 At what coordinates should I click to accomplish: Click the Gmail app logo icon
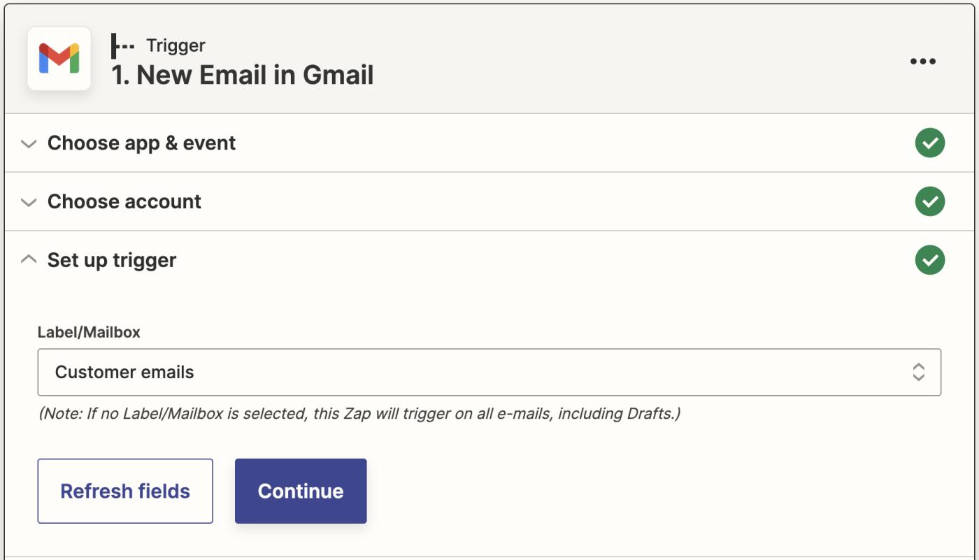(x=59, y=59)
